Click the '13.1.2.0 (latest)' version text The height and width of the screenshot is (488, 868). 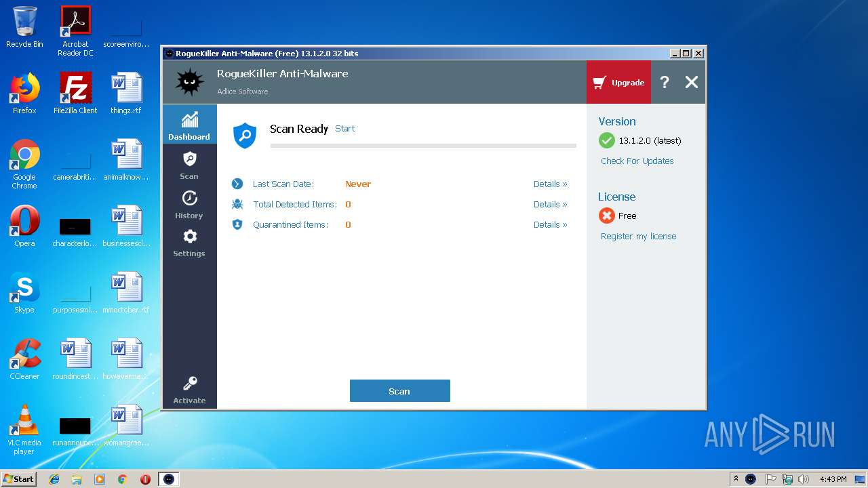650,141
